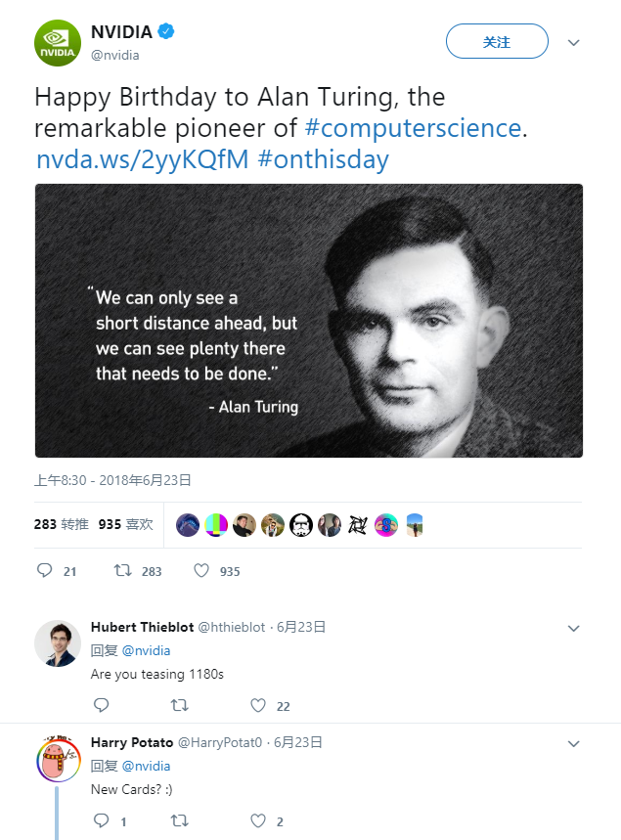Screen dimensions: 621x840
Task: Click the NVIDIA profile logo avatar
Action: pos(58,43)
